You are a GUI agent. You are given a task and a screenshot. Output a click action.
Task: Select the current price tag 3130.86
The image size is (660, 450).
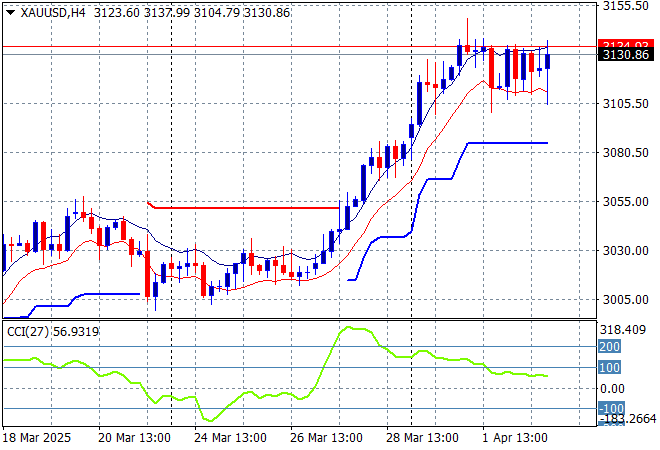pyautogui.click(x=627, y=55)
